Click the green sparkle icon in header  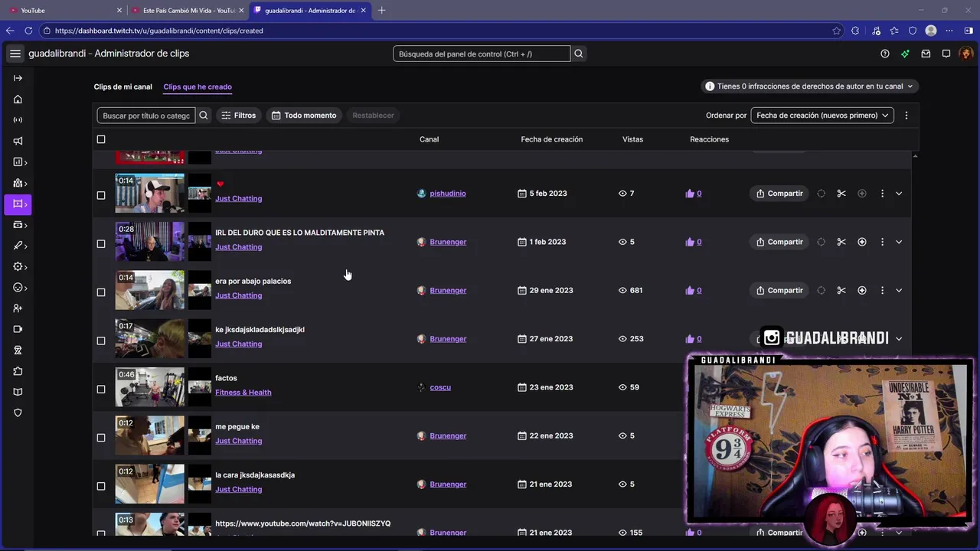(x=906, y=54)
